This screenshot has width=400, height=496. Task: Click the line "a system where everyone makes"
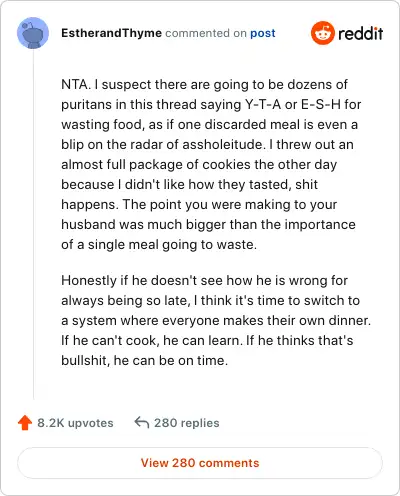pyautogui.click(x=216, y=321)
